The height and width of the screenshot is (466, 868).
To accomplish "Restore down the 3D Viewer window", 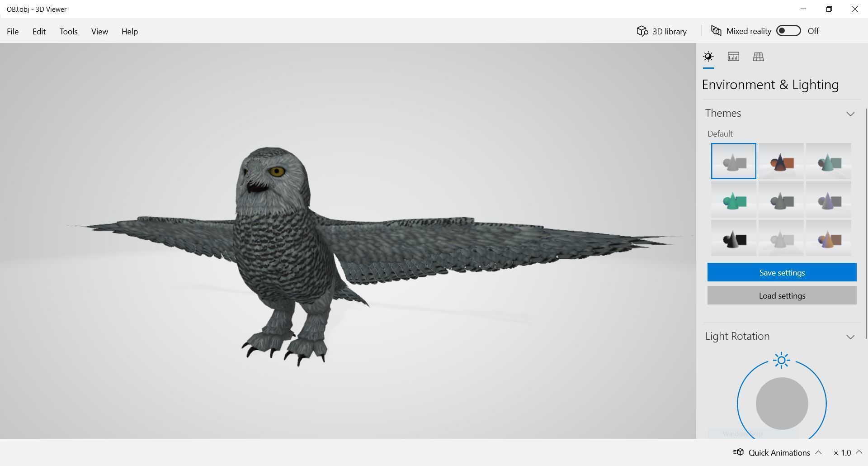I will coord(829,9).
